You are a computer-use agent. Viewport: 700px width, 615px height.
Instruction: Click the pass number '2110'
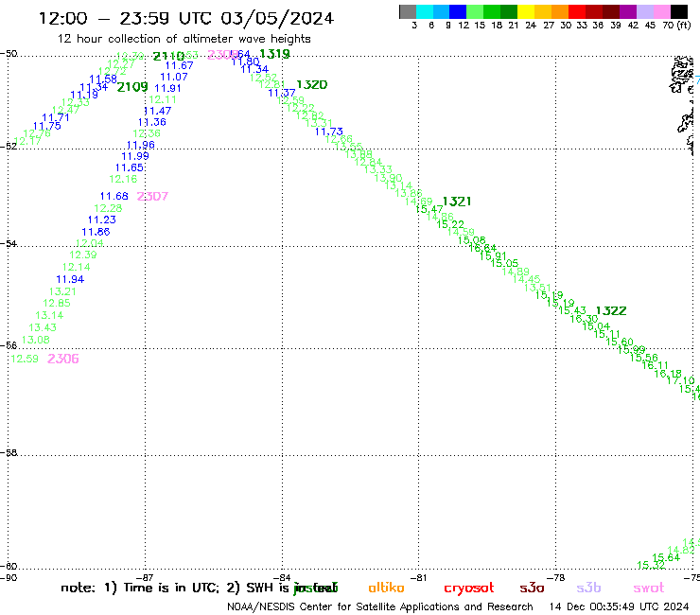pyautogui.click(x=168, y=56)
